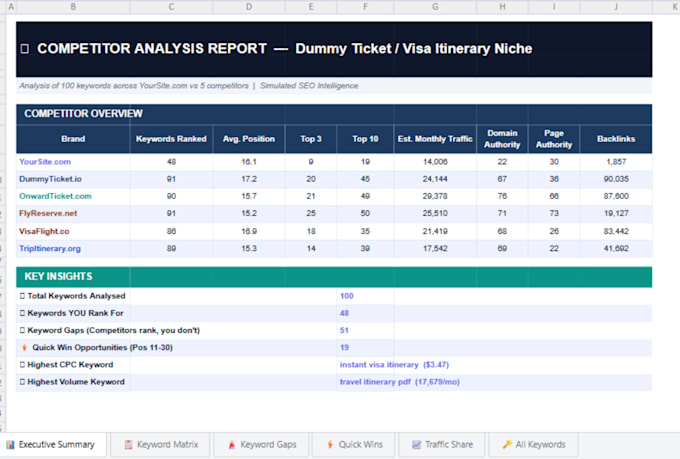
Task: Click the lightning icon on Quick Wins tab
Action: coord(330,445)
